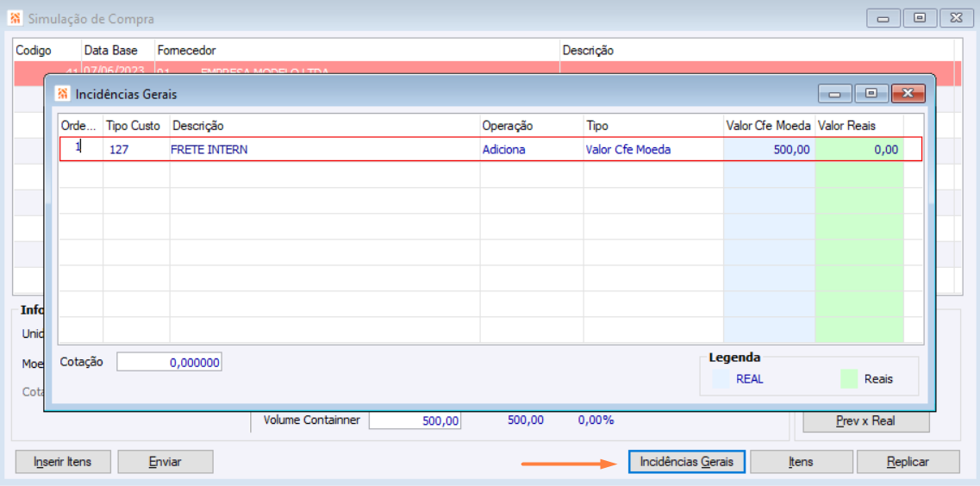Click the Valor Cfe Moeda type cell

(653, 149)
